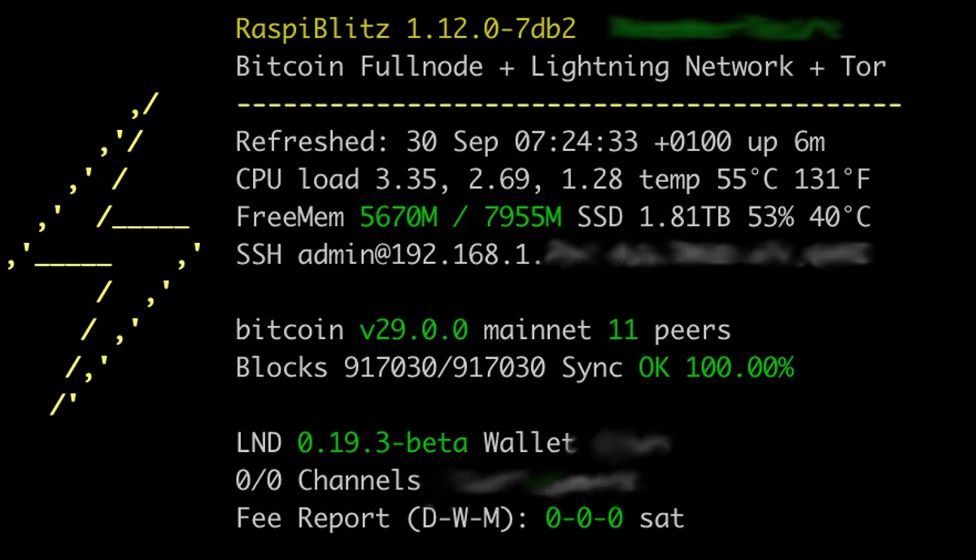Select the Blocks 917030/917030 height

(390, 368)
